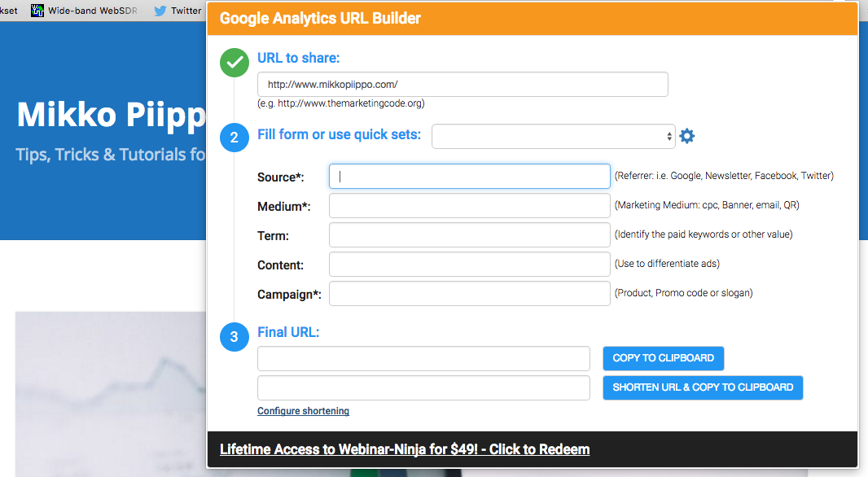
Task: Click the themarketingcode.org example hint text
Action: coord(341,103)
